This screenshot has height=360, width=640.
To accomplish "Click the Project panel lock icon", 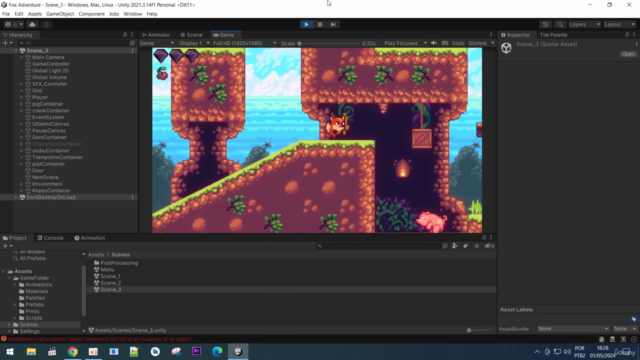I will click(x=484, y=238).
